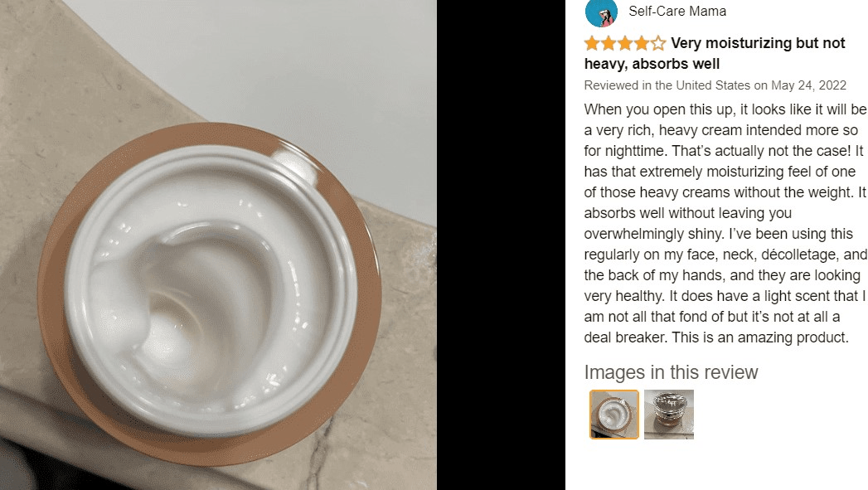868x490 pixels.
Task: Open the Self-Care Mama reviewer profile name
Action: tap(677, 11)
